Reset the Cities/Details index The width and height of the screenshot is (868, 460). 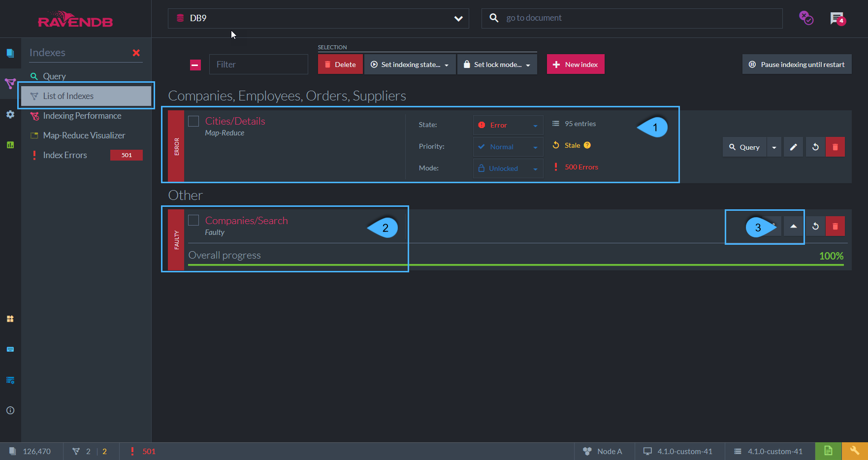coord(815,147)
